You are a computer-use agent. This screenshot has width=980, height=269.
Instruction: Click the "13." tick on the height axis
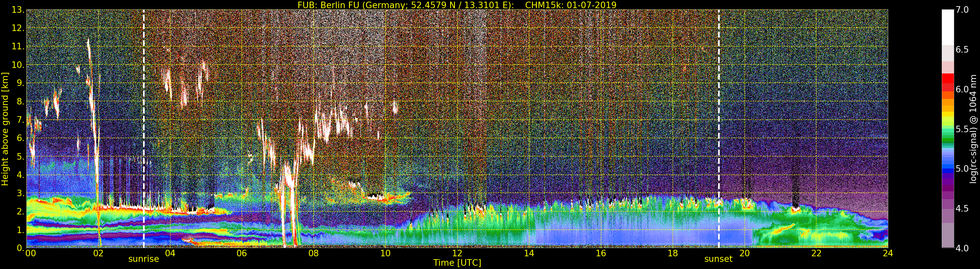tap(18, 10)
